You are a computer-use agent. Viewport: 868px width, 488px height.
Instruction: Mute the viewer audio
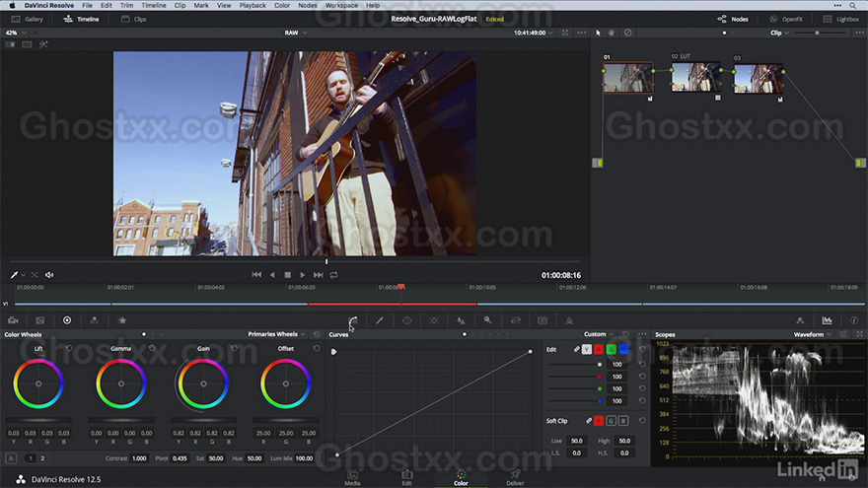pyautogui.click(x=50, y=274)
